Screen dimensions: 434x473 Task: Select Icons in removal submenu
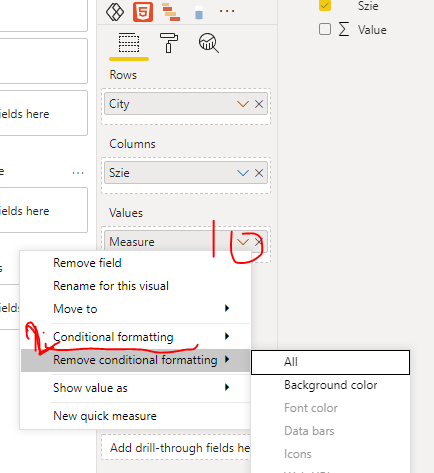point(330,454)
